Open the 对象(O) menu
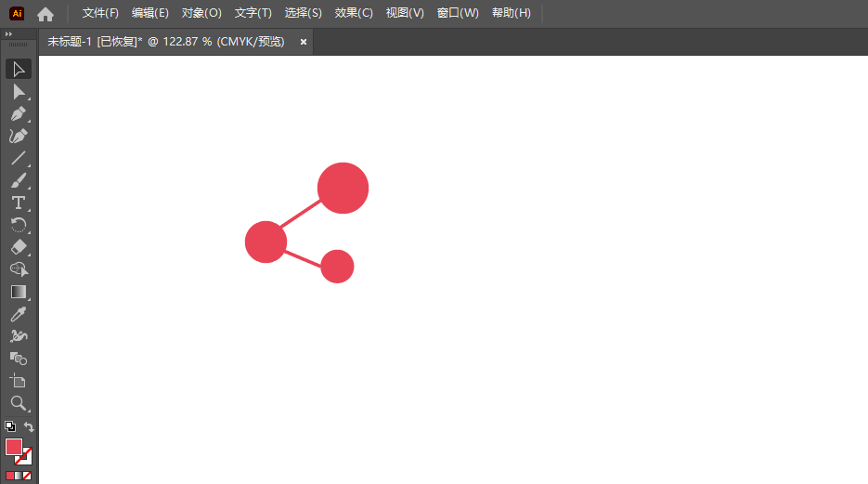Screen dimensions: 868x484 coord(201,13)
